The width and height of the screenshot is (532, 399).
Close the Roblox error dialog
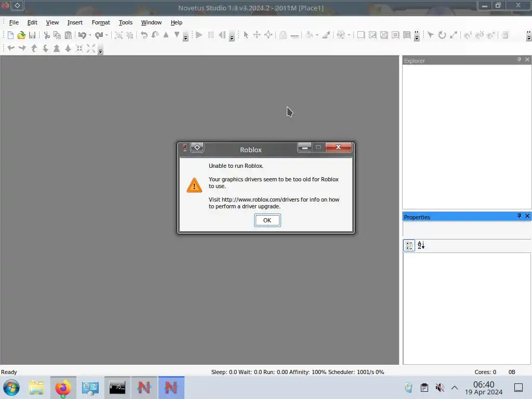(x=338, y=147)
